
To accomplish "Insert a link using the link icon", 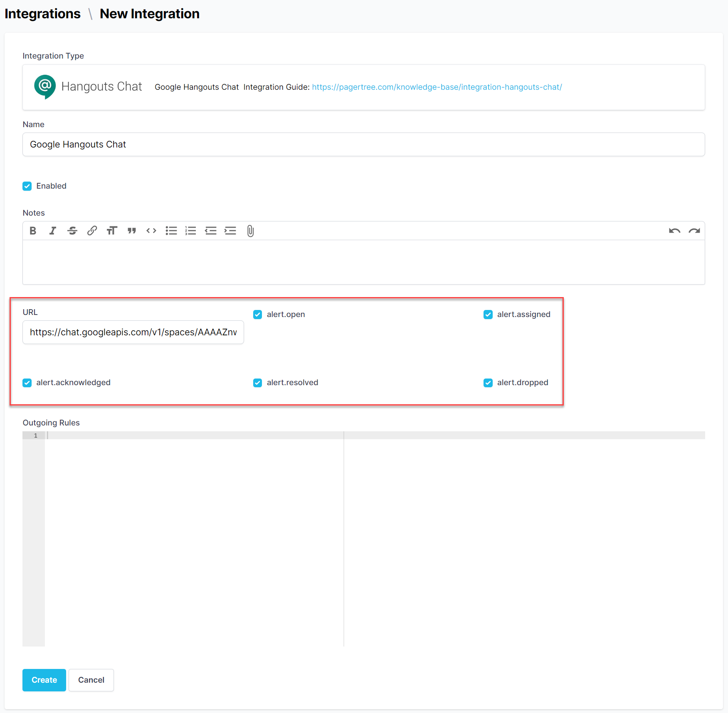I will click(x=92, y=231).
